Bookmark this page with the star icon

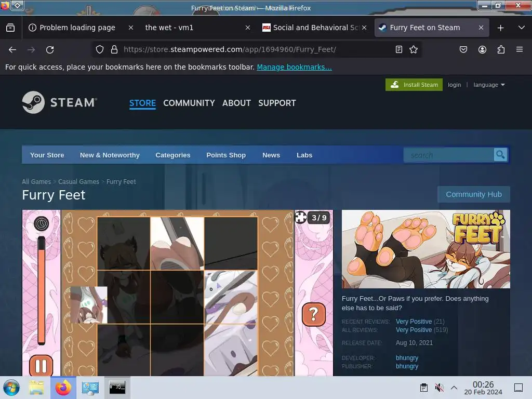click(x=413, y=49)
